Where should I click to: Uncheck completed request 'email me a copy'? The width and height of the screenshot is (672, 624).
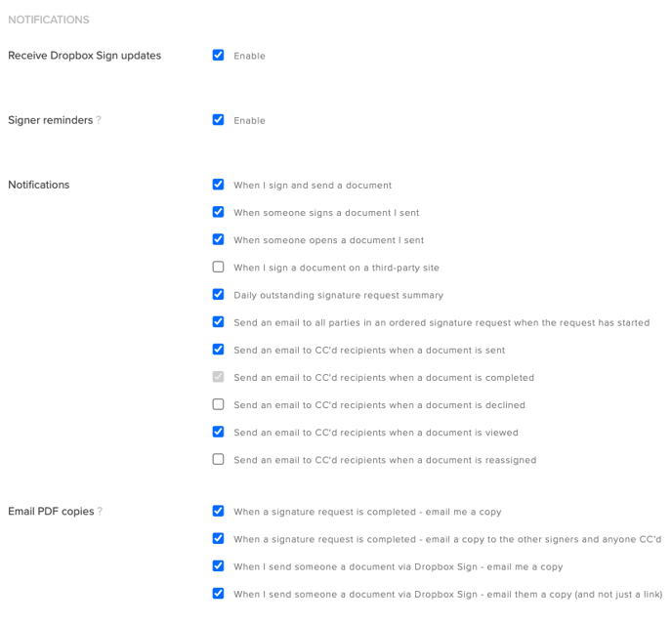tap(218, 511)
